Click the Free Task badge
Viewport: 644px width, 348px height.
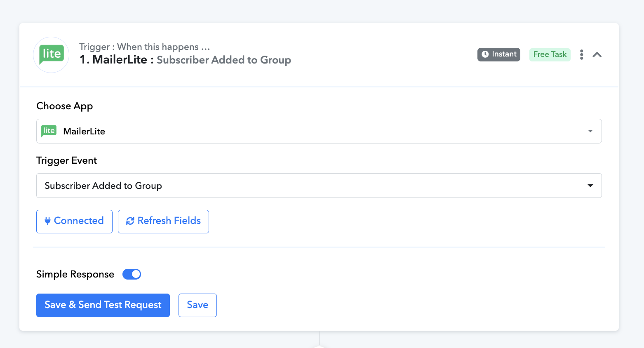tap(550, 54)
